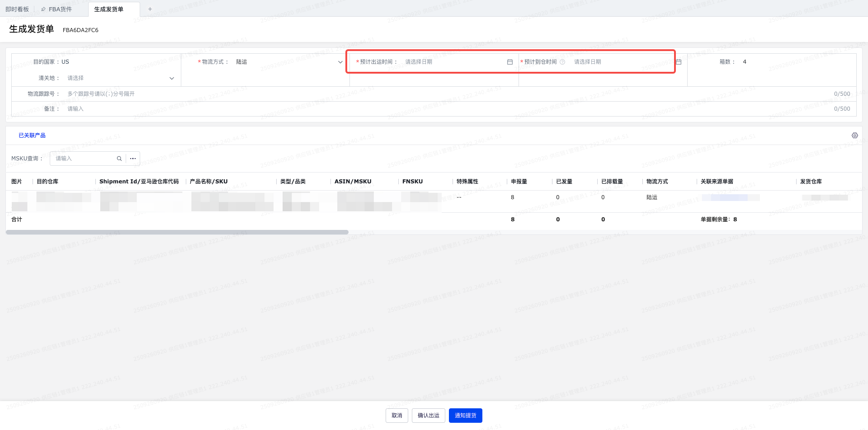Open table column settings gear

(x=855, y=136)
